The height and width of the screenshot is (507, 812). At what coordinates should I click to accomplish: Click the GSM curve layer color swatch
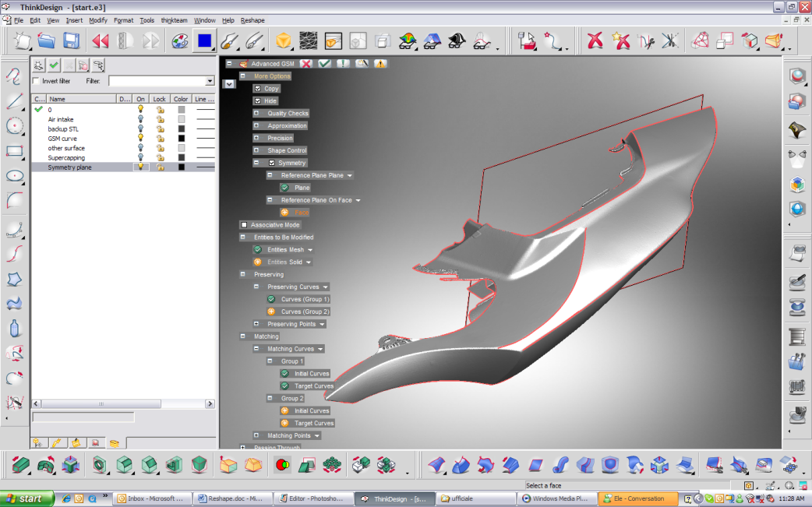(182, 139)
